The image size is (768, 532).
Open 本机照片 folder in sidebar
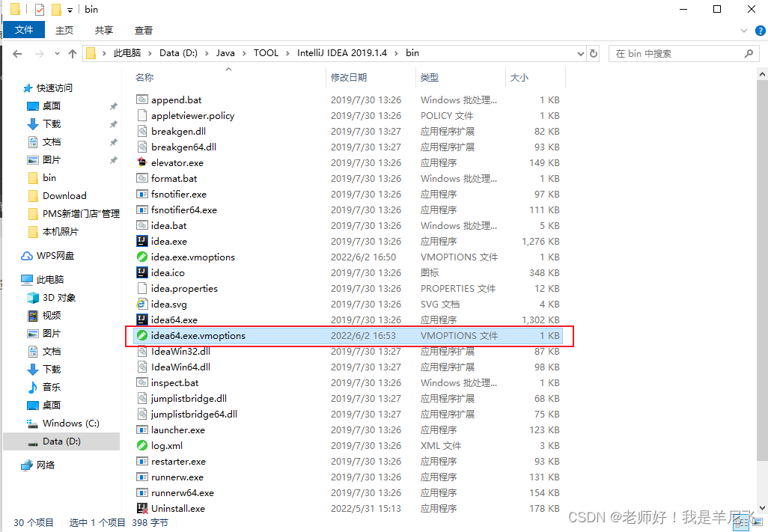coord(53,231)
